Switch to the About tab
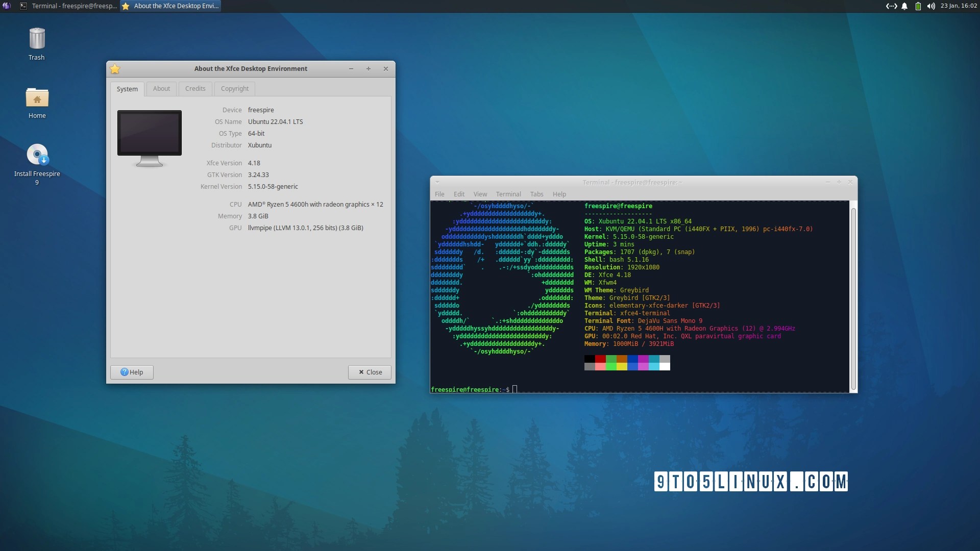Image resolution: width=980 pixels, height=551 pixels. pyautogui.click(x=161, y=89)
